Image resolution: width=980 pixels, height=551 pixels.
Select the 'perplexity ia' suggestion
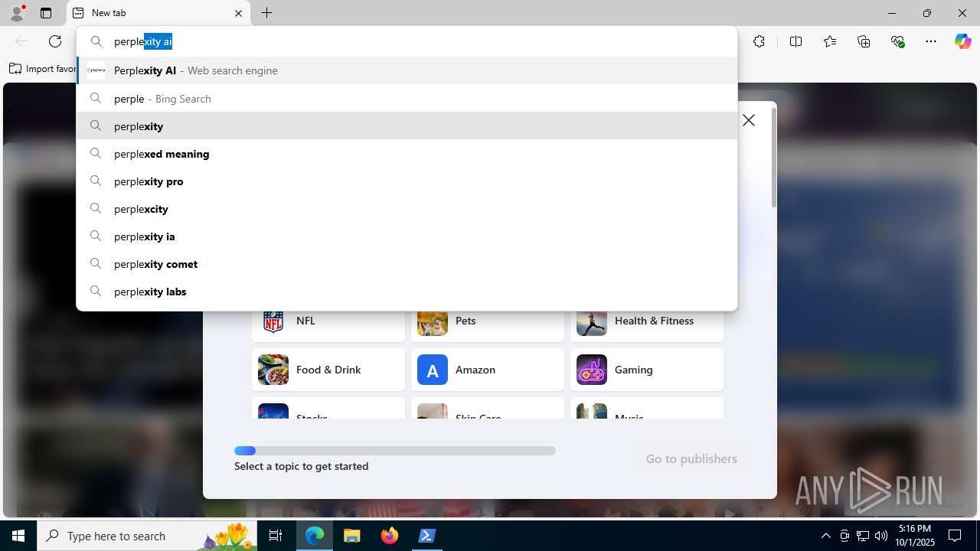407,236
